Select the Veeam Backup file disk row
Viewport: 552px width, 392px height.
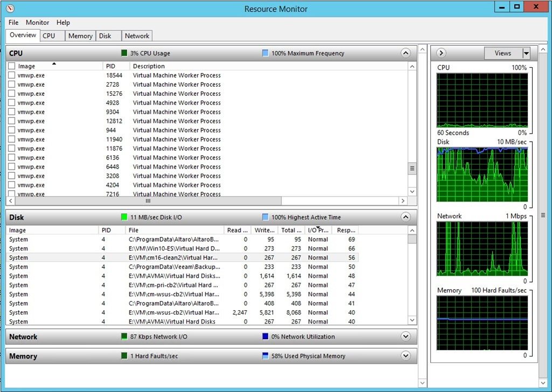(182, 267)
